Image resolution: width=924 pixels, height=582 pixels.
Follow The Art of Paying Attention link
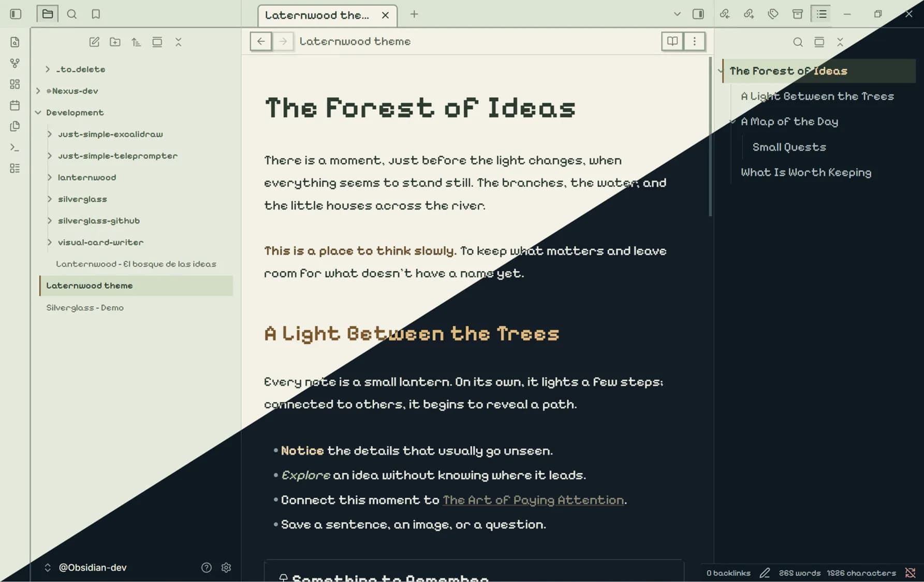[533, 500]
